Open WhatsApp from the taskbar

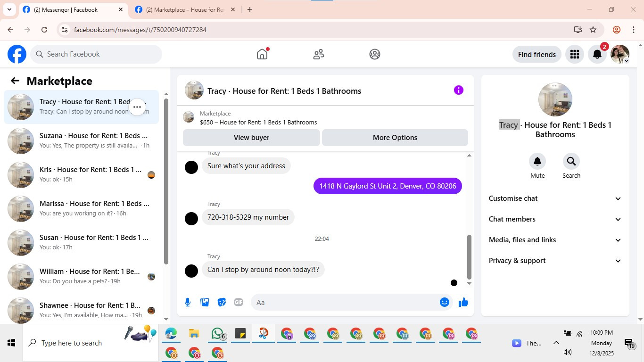point(217,334)
